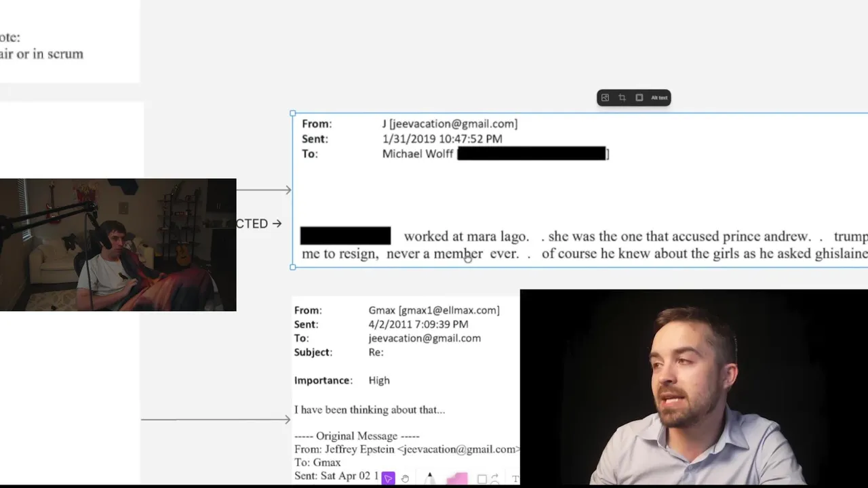Screen dimensions: 868x488
Task: Click 'jeevacation@gmail.com' in second email's To field
Action: [425, 338]
